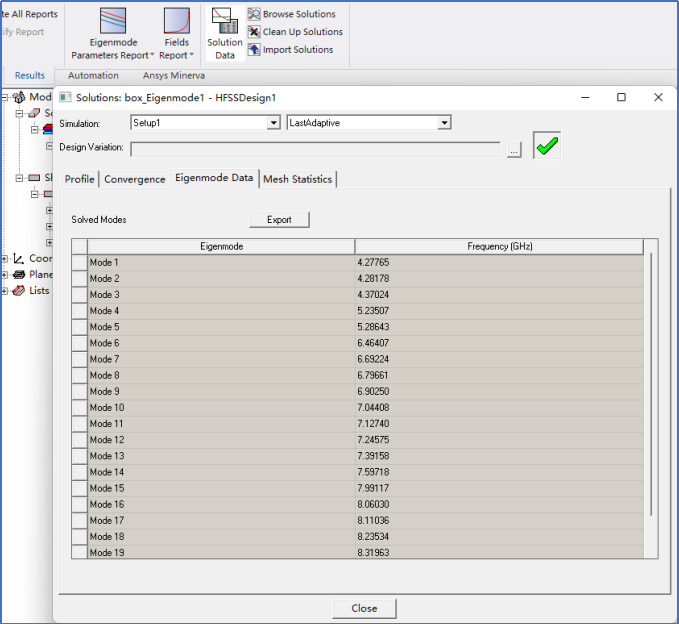Select the row header for Mode 10
Screen dimensions: 679x624
pos(80,408)
